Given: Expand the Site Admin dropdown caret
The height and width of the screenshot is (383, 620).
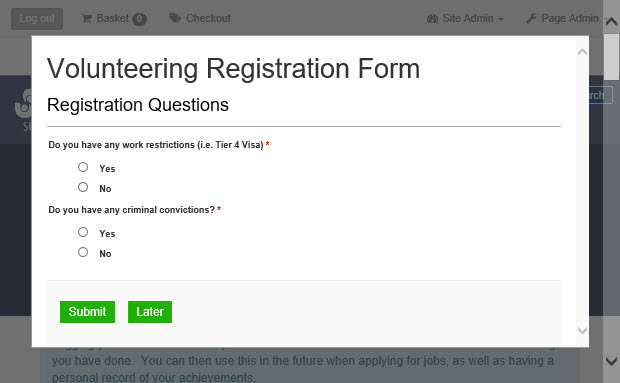Looking at the screenshot, I should (x=501, y=19).
